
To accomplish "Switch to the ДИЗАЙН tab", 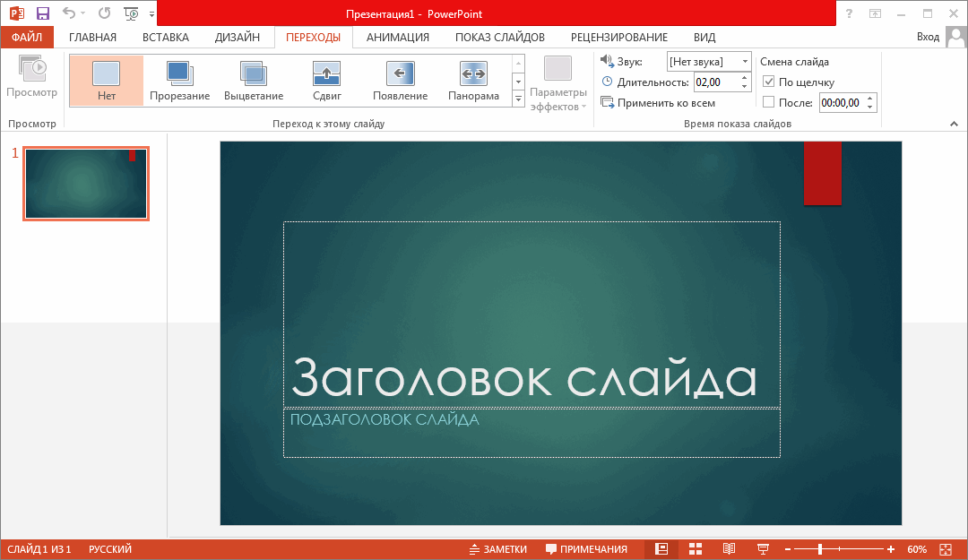I will [238, 37].
